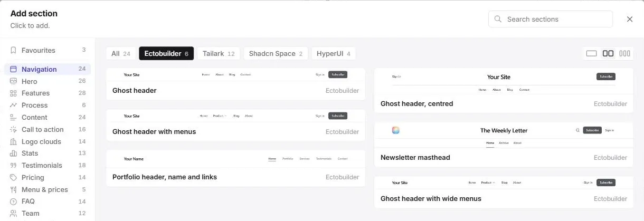Click the Content document icon

[x=13, y=117]
